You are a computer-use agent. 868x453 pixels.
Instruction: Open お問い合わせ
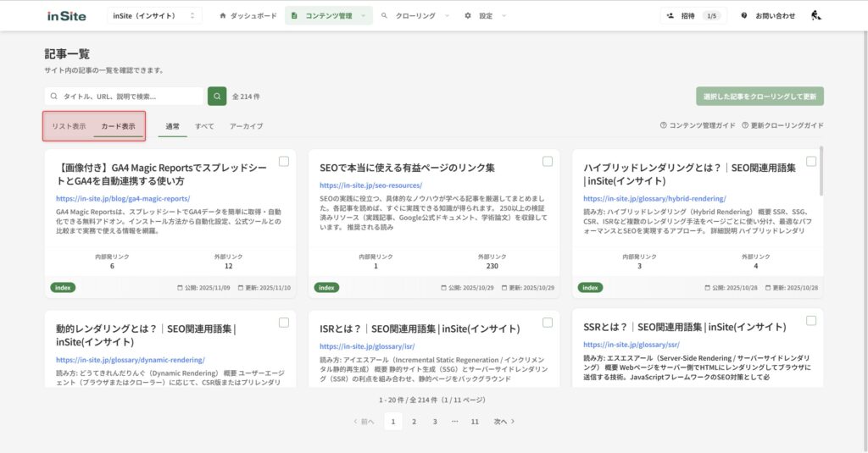coord(768,15)
